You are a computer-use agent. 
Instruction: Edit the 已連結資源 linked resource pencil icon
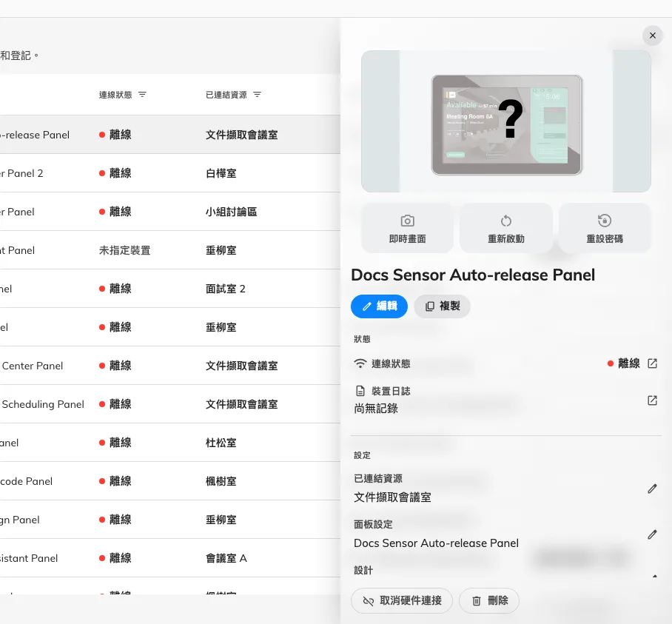652,489
